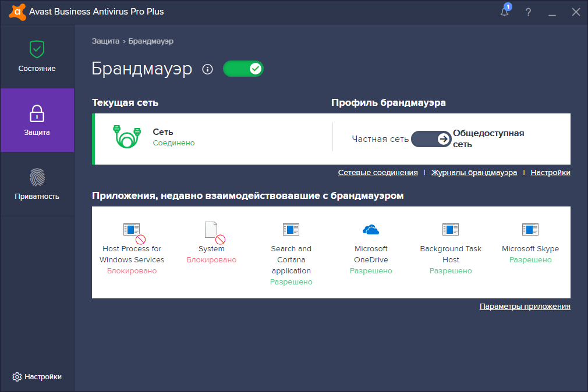
Task: Click Search and Cortana application icon
Action: point(291,229)
